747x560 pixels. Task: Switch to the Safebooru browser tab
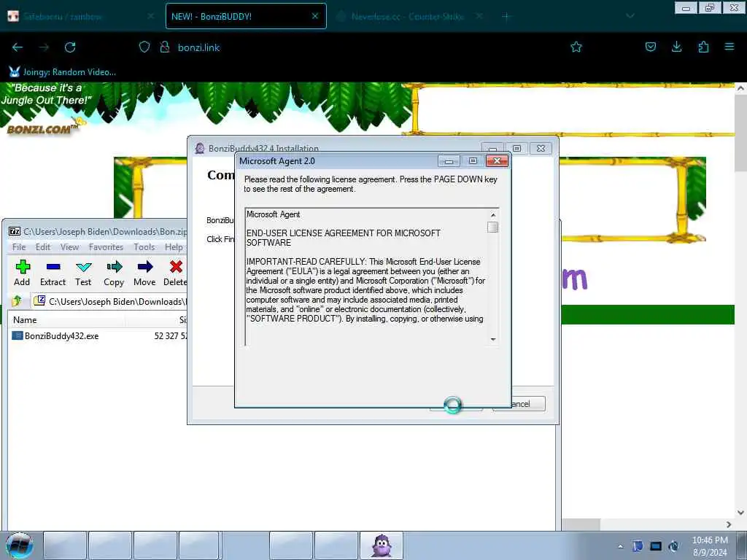click(x=81, y=16)
